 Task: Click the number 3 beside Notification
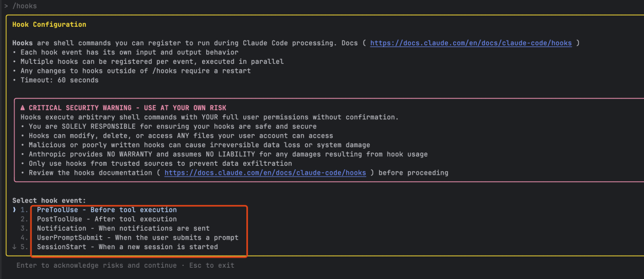pyautogui.click(x=24, y=228)
